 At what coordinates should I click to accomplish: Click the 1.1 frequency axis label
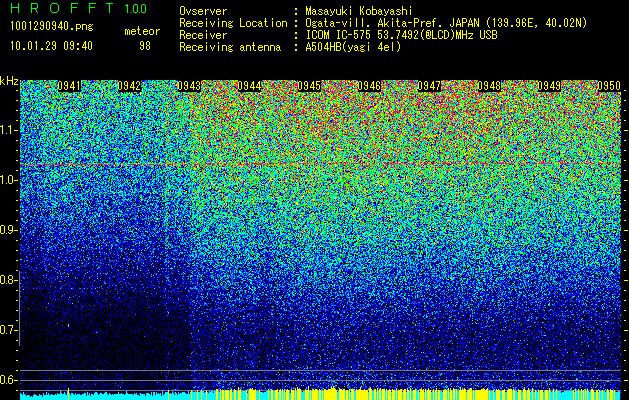point(7,130)
